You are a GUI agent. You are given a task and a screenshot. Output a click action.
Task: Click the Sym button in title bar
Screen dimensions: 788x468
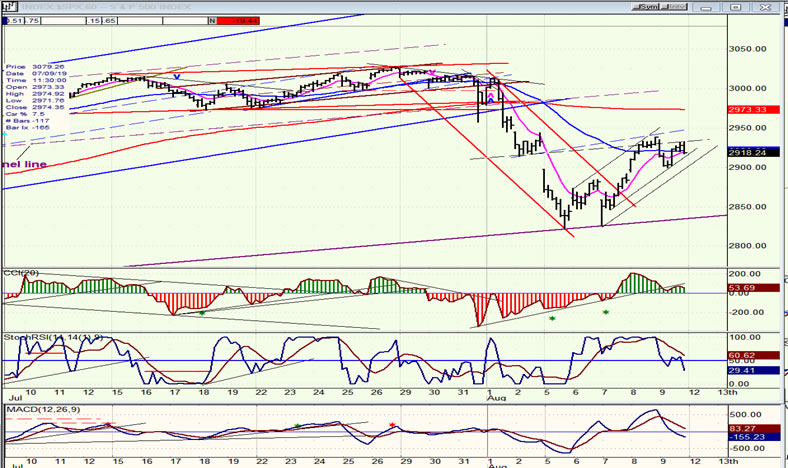pyautogui.click(x=645, y=7)
